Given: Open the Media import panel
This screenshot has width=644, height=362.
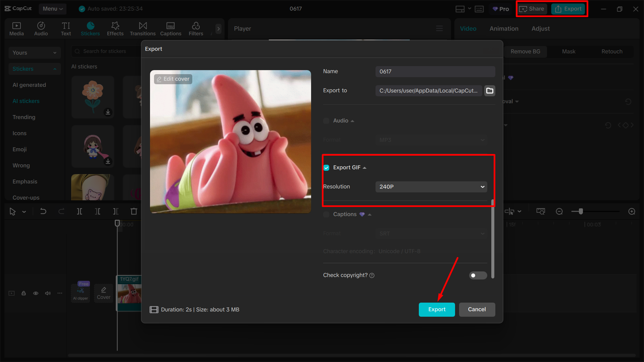Looking at the screenshot, I should tap(16, 29).
